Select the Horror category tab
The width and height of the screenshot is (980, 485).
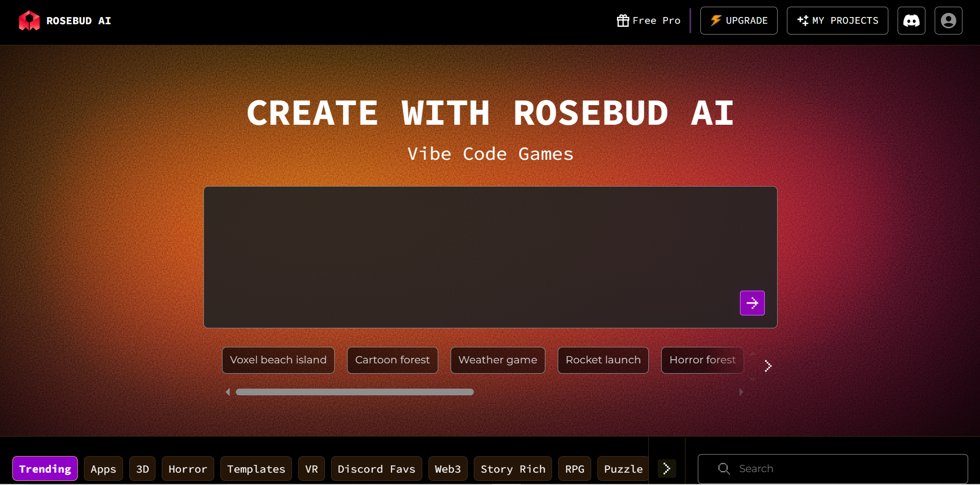pyautogui.click(x=188, y=469)
